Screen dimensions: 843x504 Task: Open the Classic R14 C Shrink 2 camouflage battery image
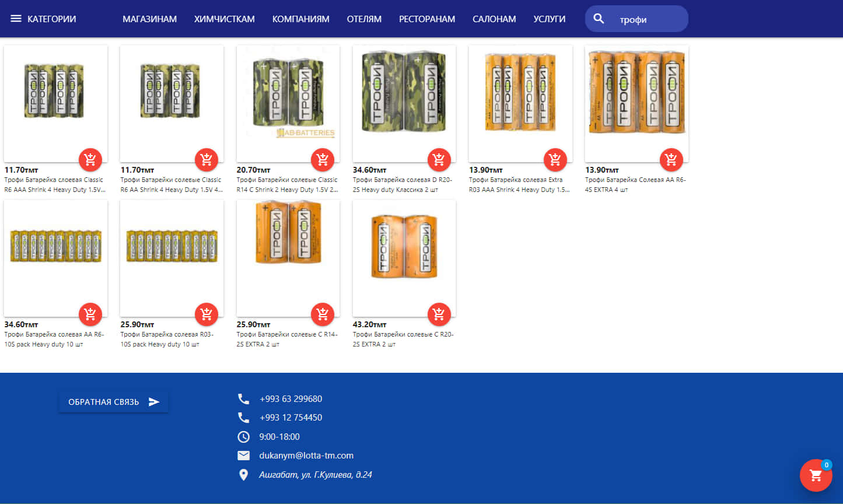point(288,103)
